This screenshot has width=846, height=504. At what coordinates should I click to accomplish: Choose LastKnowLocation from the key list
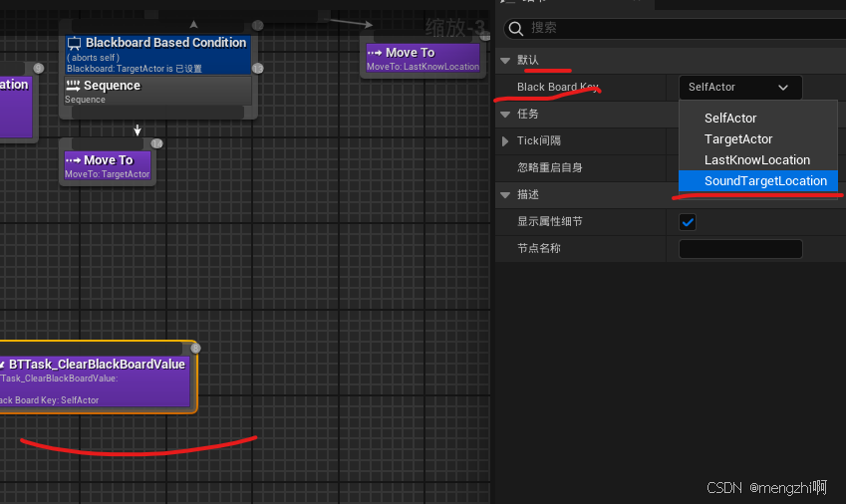(758, 160)
